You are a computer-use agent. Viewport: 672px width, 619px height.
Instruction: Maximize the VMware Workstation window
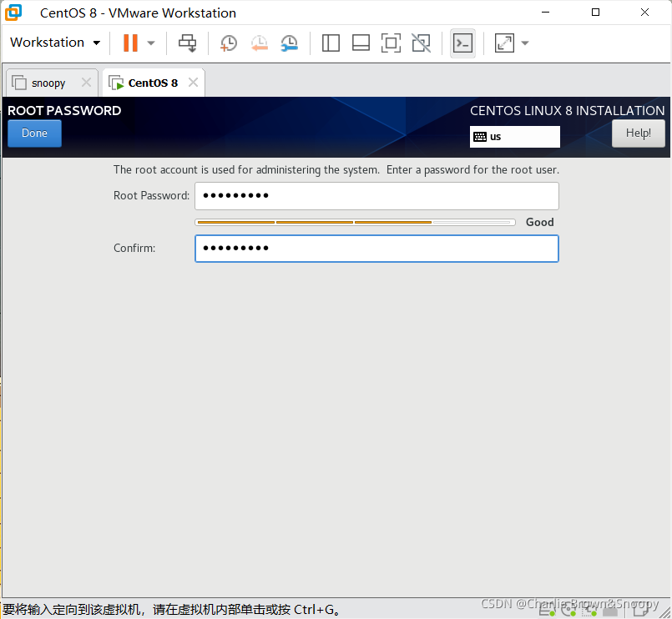coord(595,13)
